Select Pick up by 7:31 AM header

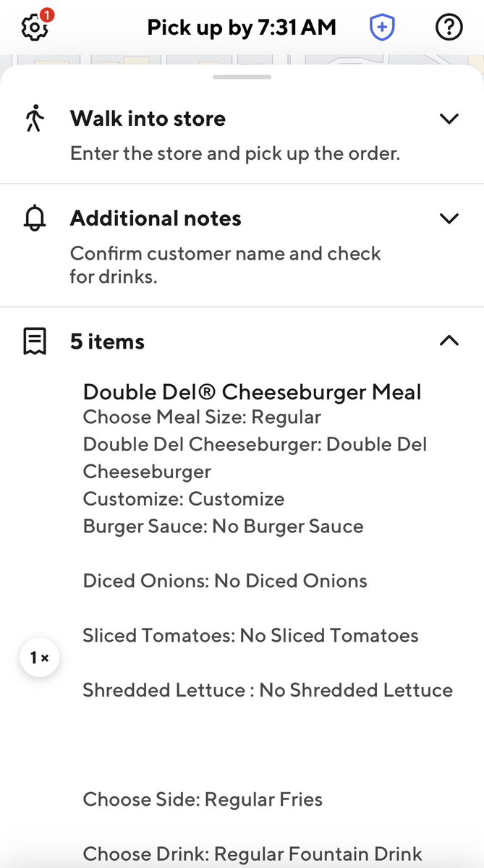pos(242,27)
